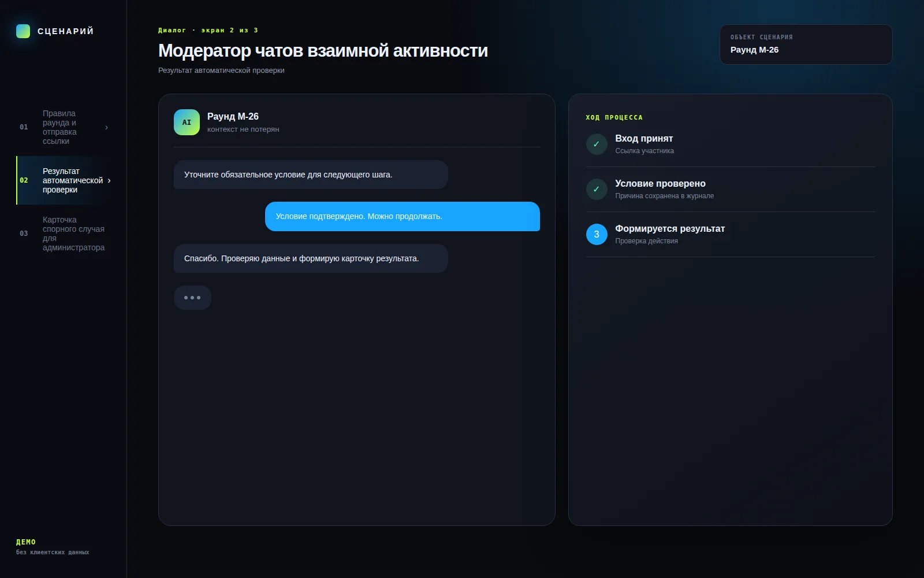Click process step title 'Вход принят'

644,139
